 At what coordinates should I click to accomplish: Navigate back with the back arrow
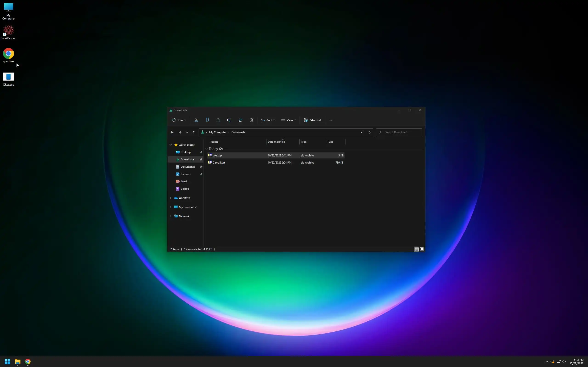[172, 132]
